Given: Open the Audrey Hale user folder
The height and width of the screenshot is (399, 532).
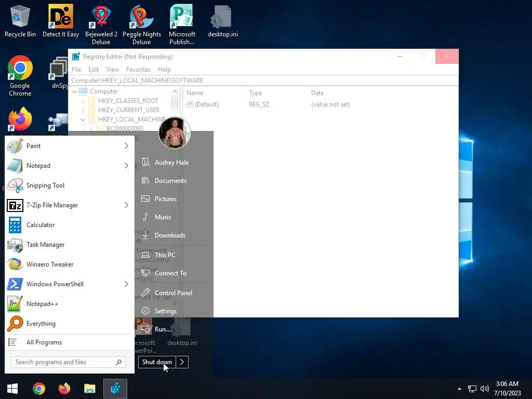Looking at the screenshot, I should [171, 163].
